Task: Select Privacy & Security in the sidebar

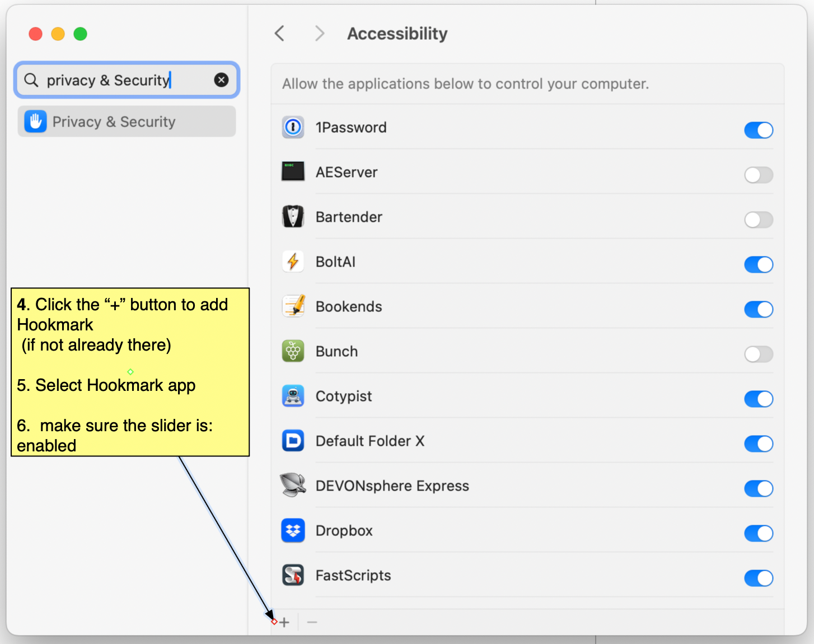Action: click(127, 122)
